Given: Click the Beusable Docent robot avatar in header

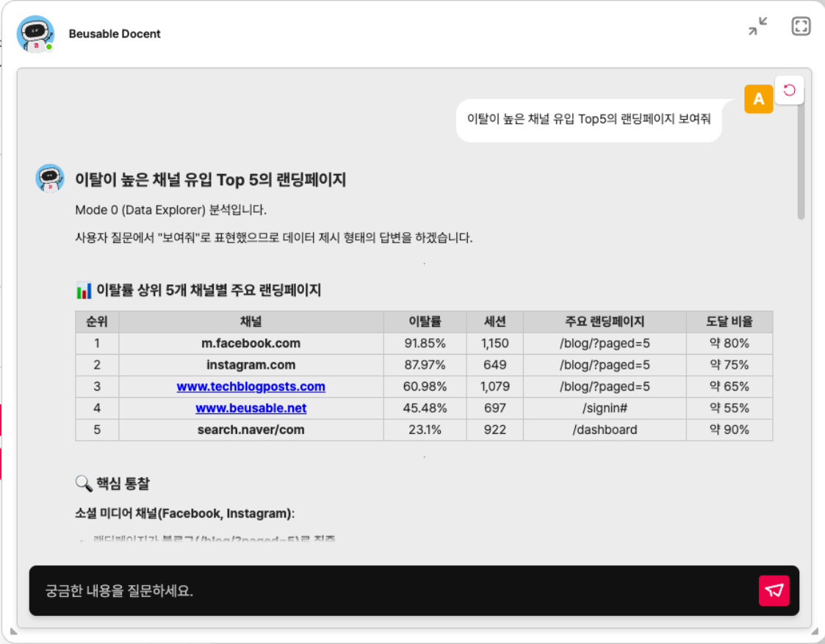Looking at the screenshot, I should click(x=35, y=35).
